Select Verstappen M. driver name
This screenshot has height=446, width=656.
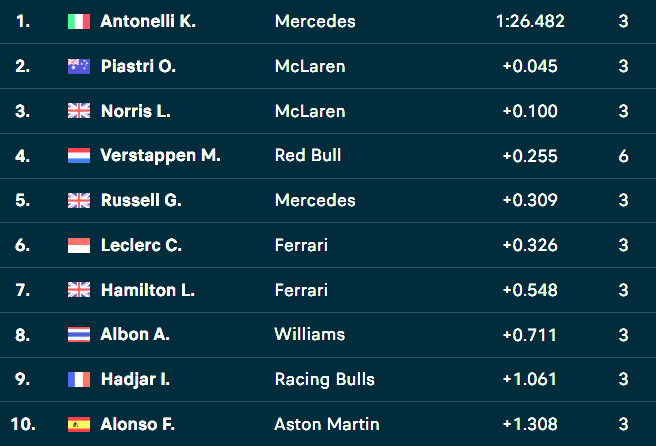pyautogui.click(x=160, y=156)
